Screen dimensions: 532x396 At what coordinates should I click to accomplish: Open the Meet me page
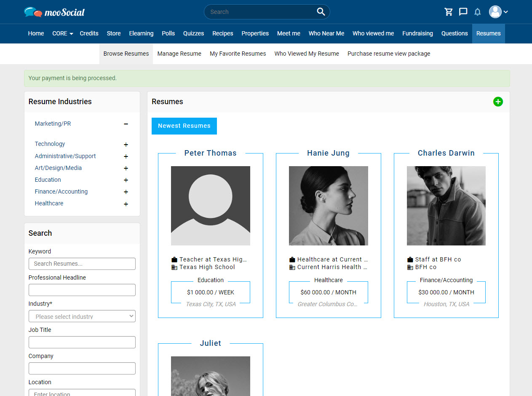pyautogui.click(x=289, y=33)
